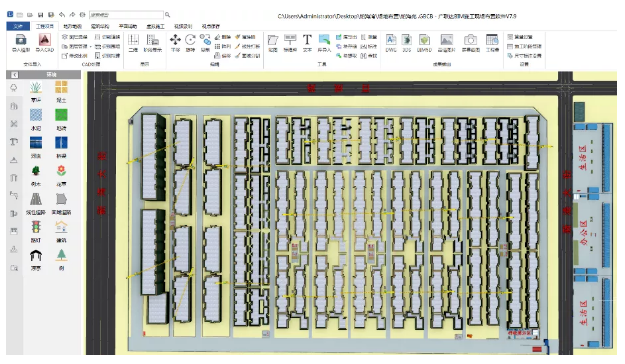
Task: Click the 3DS export button
Action: [x=407, y=40]
